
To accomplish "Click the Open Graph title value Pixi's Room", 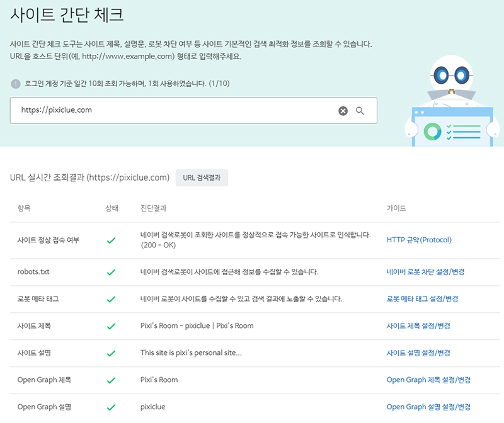I will (159, 380).
